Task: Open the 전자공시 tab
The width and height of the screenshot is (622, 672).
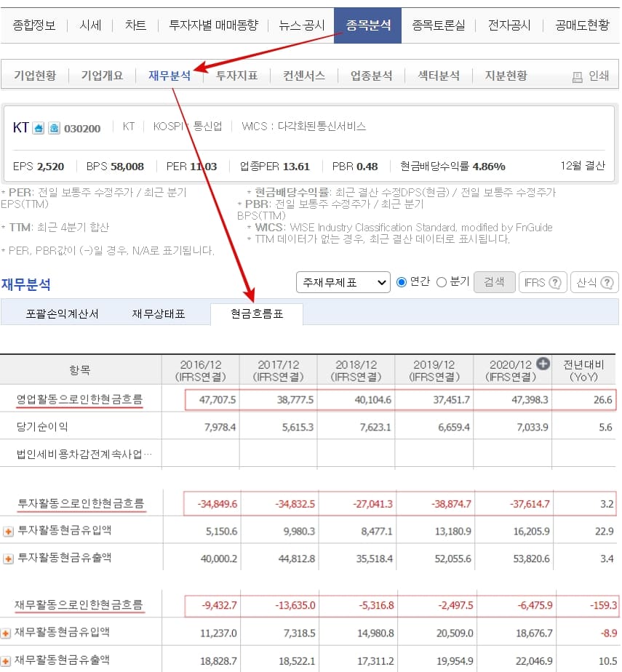Action: click(509, 25)
